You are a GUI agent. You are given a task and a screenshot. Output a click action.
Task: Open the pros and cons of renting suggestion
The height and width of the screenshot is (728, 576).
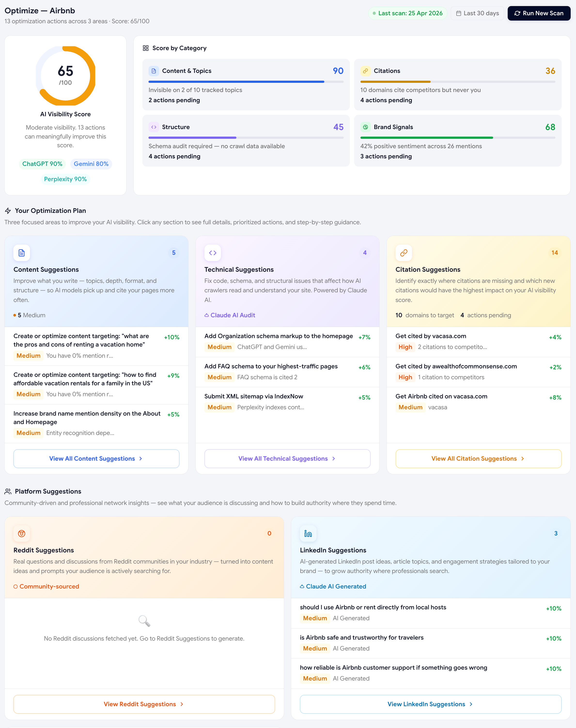(x=96, y=346)
